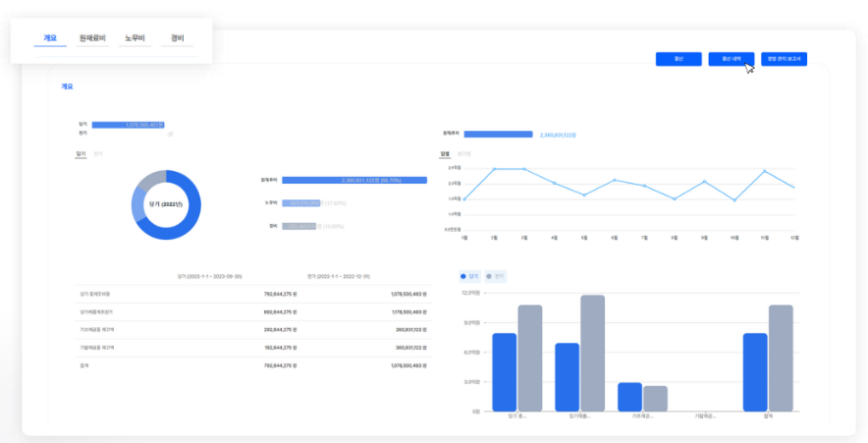
Task: Click the 경비 horizontal breakdown bar
Action: point(298,226)
